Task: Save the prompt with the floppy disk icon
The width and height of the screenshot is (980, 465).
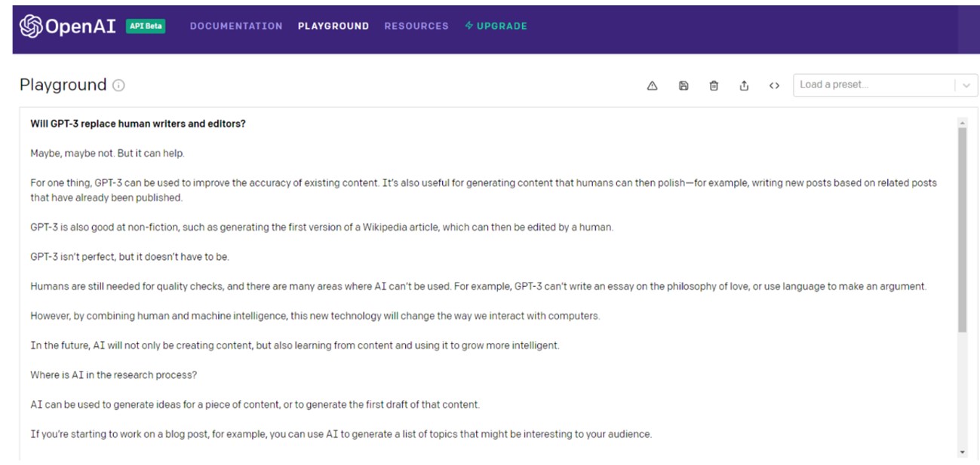Action: 684,86
